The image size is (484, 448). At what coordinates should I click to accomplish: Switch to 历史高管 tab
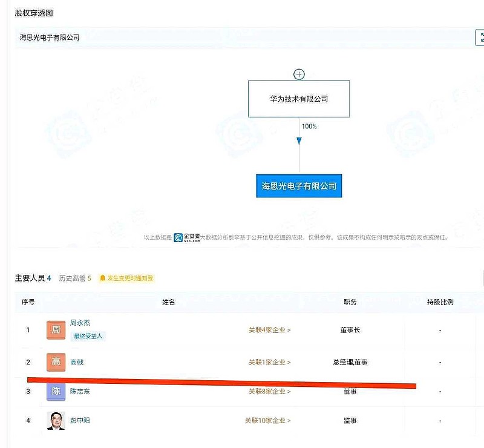pyautogui.click(x=75, y=278)
